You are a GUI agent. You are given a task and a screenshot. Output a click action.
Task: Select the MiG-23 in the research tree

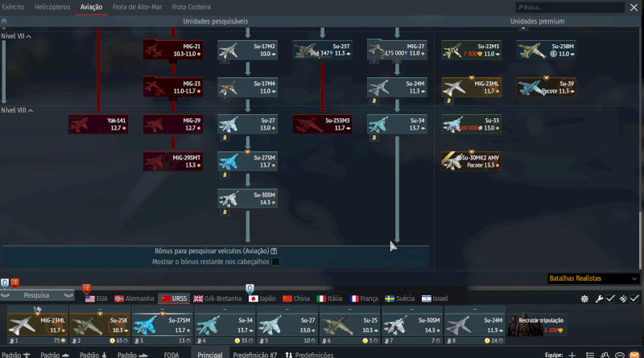(x=173, y=87)
